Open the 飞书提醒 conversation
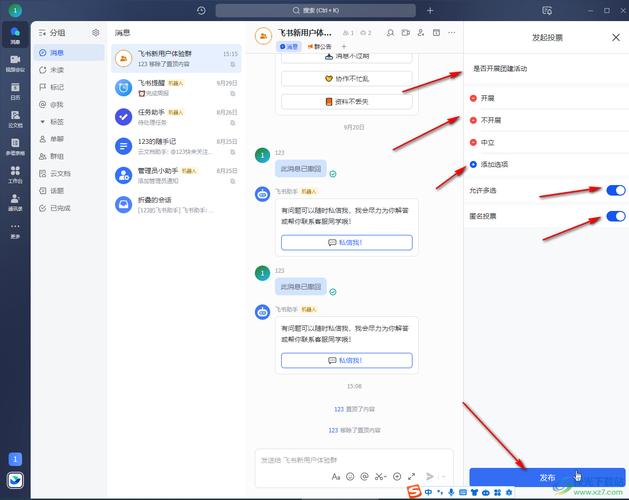This screenshot has height=500, width=629. point(176,88)
